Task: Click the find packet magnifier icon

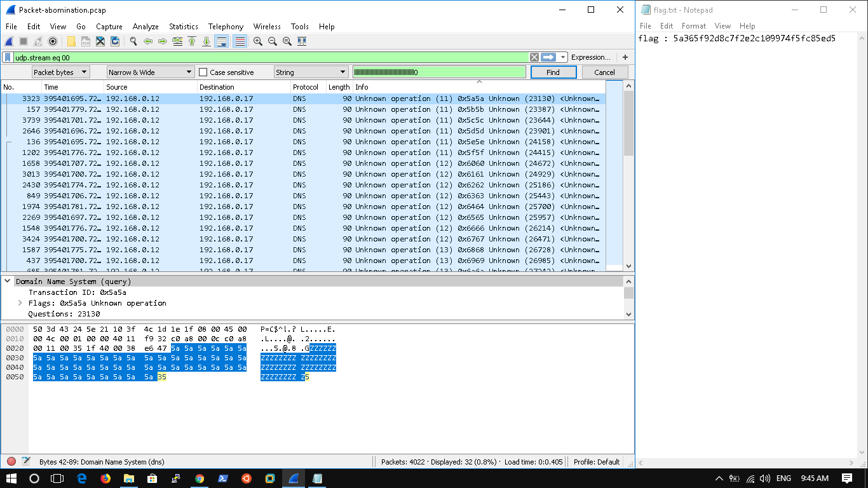Action: click(132, 41)
